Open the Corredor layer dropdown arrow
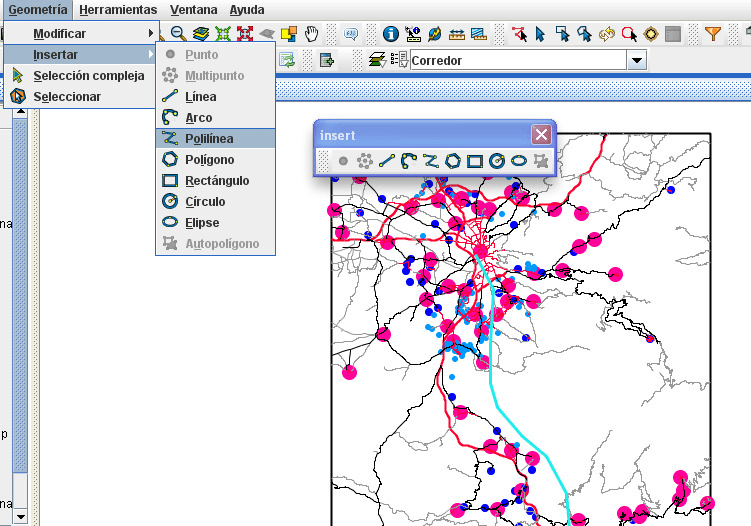 (637, 60)
